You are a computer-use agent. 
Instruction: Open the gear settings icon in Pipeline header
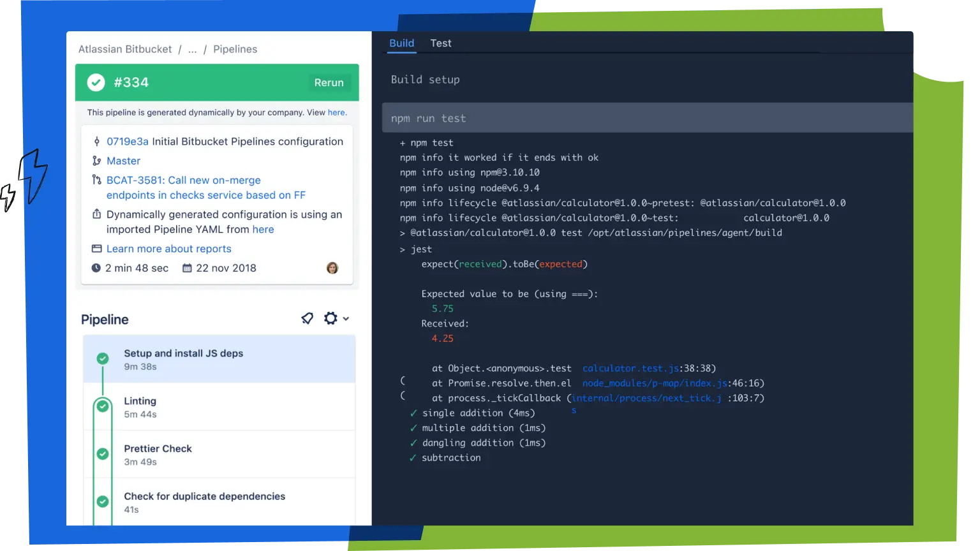point(330,318)
